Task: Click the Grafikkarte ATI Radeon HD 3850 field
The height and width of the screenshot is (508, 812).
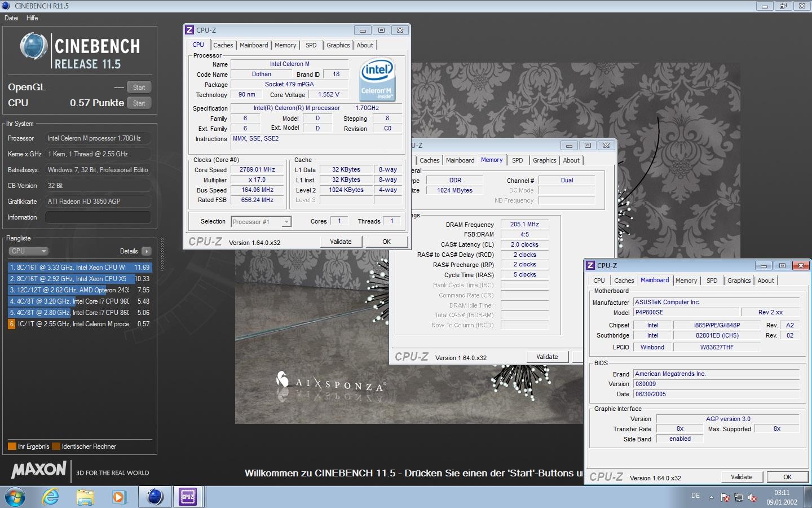Action: pos(98,202)
